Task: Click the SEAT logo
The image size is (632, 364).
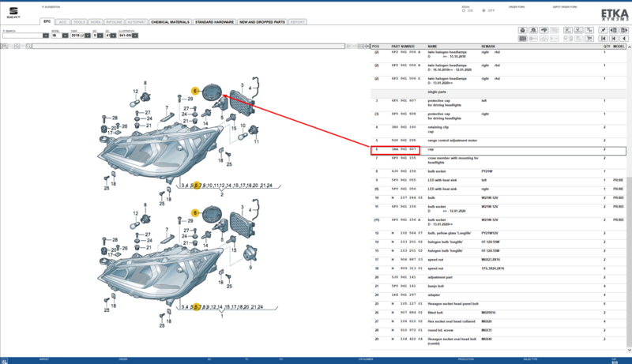Action: pyautogui.click(x=13, y=13)
